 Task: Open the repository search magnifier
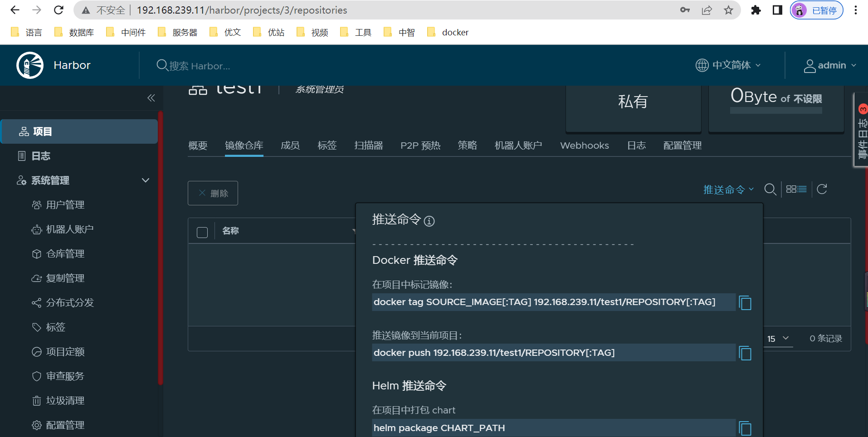(x=770, y=189)
